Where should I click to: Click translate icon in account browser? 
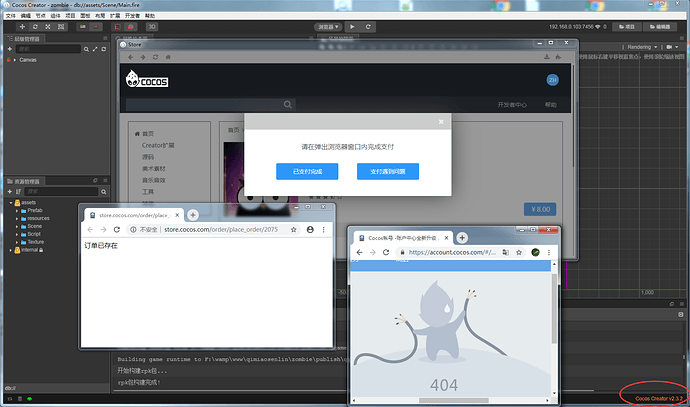point(506,253)
